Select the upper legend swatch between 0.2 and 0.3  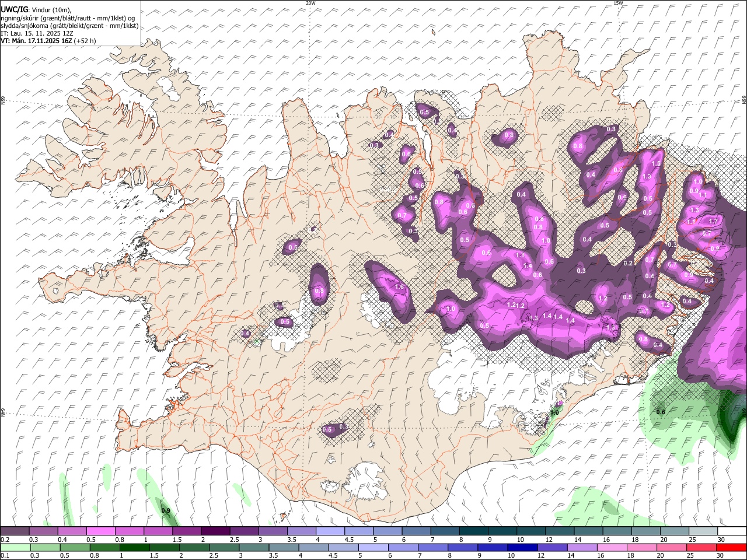(15, 531)
